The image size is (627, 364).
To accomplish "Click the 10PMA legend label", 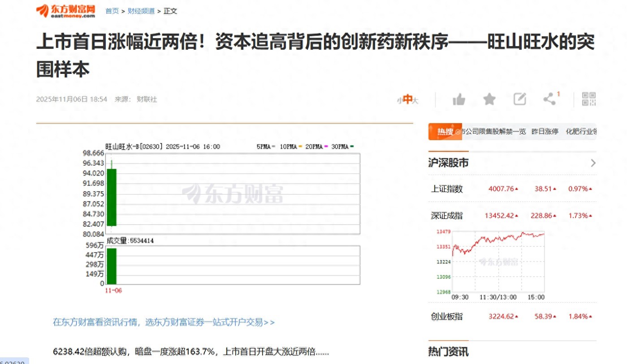I will [x=288, y=146].
